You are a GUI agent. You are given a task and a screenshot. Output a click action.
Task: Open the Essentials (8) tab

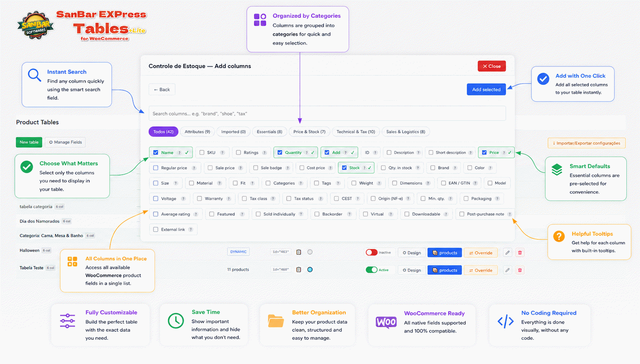tap(269, 132)
